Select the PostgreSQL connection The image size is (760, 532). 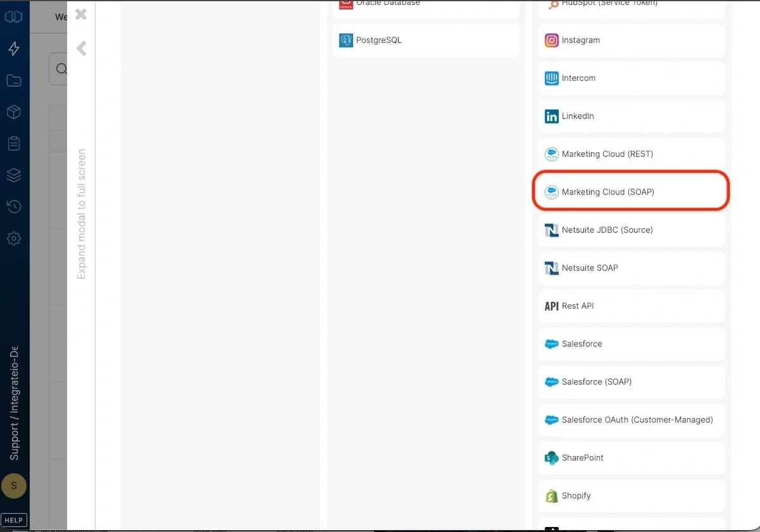click(x=426, y=40)
